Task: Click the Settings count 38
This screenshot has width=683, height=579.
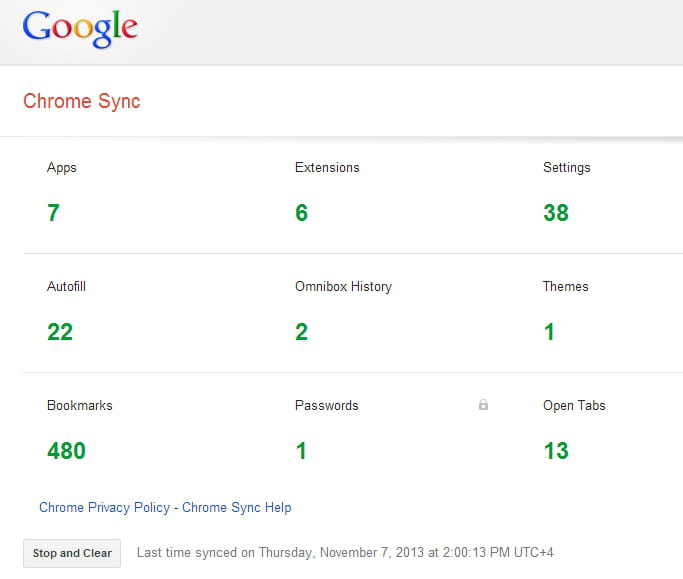Action: [x=556, y=213]
